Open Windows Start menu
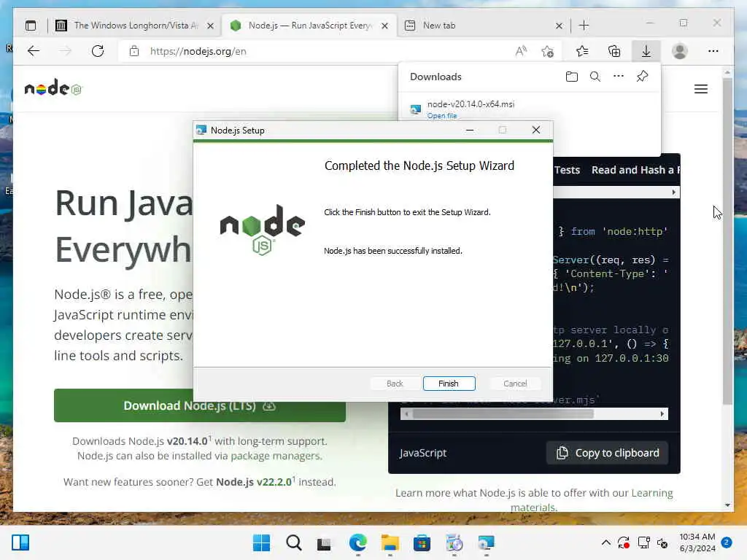This screenshot has width=747, height=560. [261, 542]
